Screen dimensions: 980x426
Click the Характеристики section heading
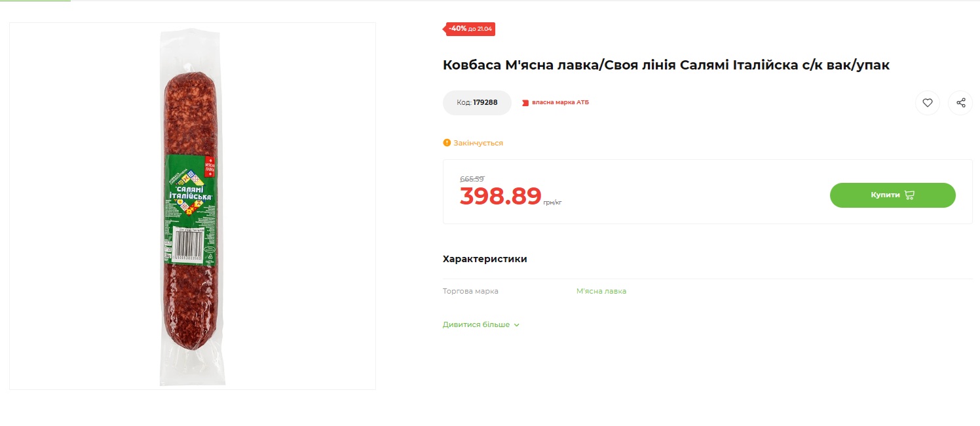pyautogui.click(x=485, y=259)
